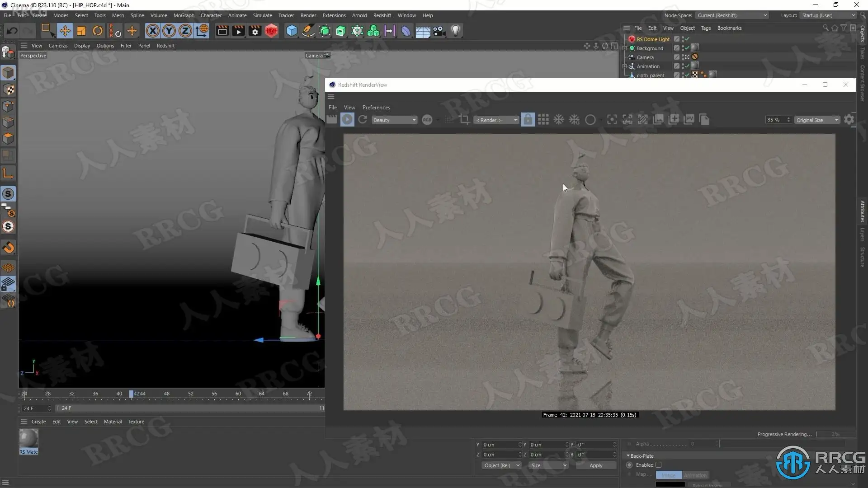Click the Apply button

[596, 465]
